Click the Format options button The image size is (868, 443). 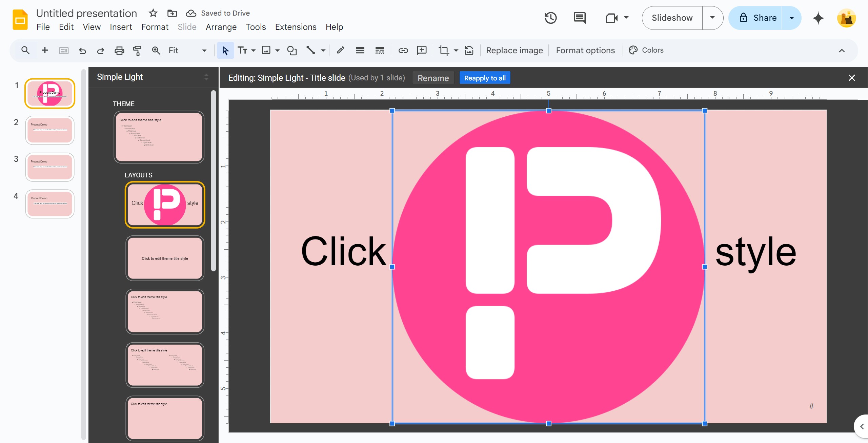coord(585,51)
